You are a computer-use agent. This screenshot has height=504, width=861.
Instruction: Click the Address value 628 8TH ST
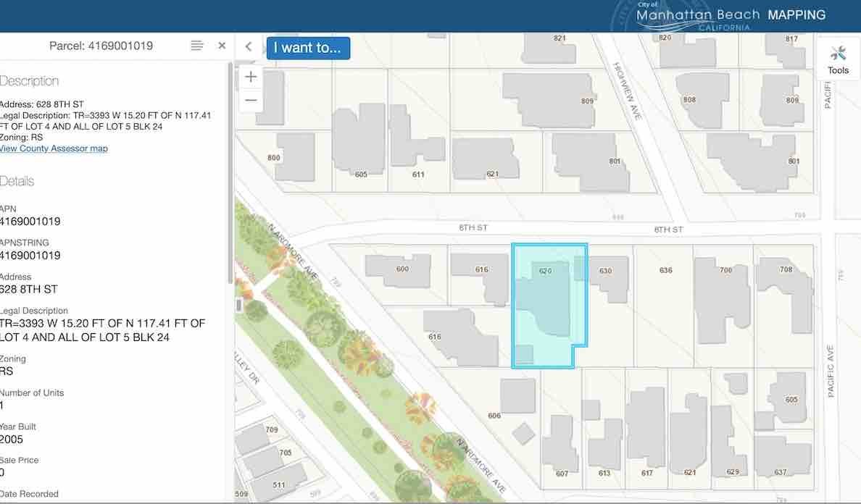click(x=28, y=289)
